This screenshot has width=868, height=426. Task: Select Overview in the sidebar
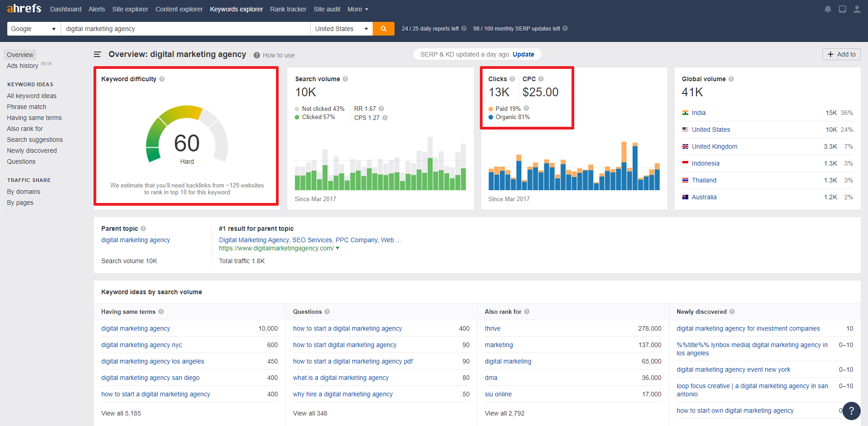[20, 55]
